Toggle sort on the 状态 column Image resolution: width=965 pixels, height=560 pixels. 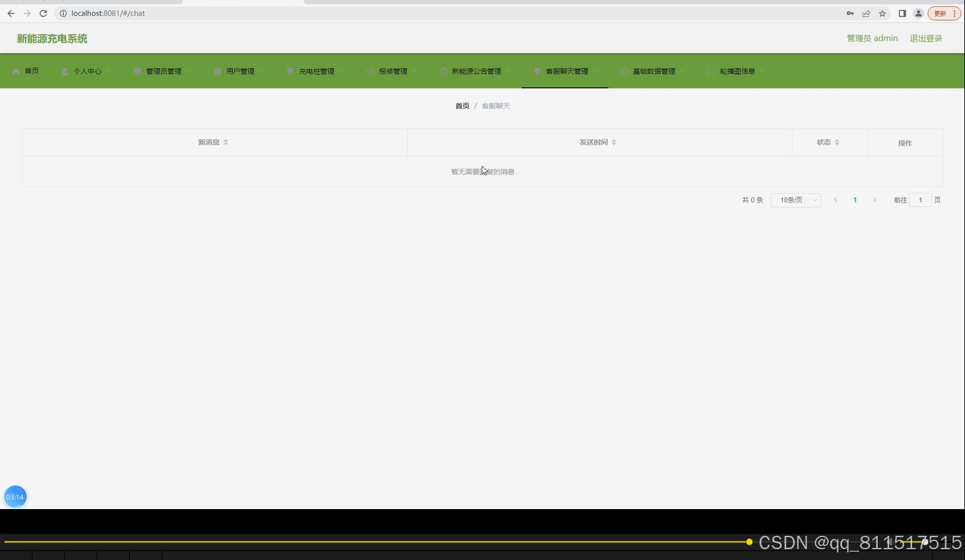[838, 142]
